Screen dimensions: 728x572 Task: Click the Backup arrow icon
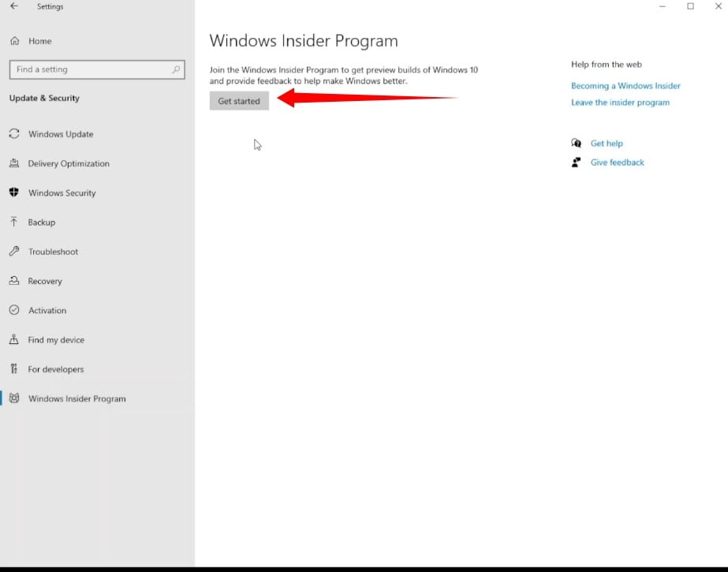[x=14, y=222]
